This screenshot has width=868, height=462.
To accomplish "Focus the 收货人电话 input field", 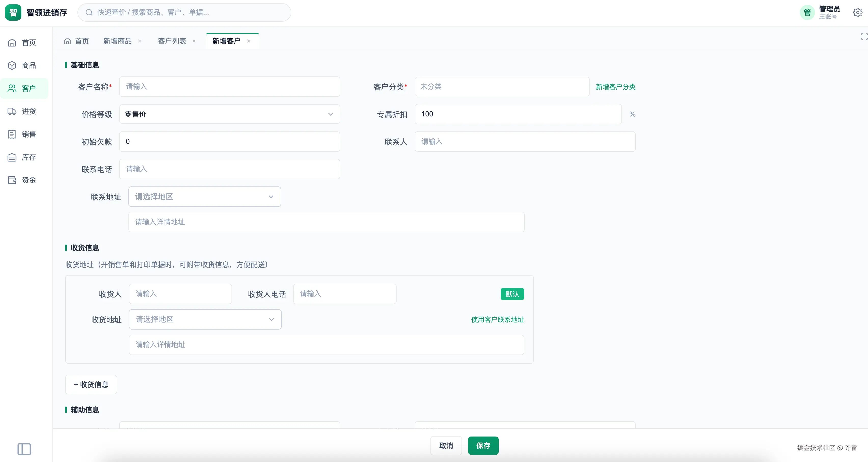I will (345, 294).
